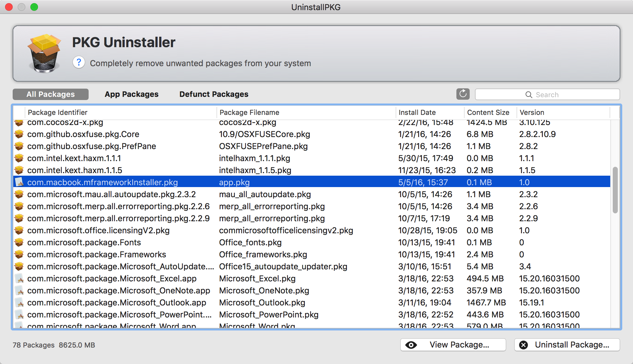Click the refresh packages icon

(463, 94)
